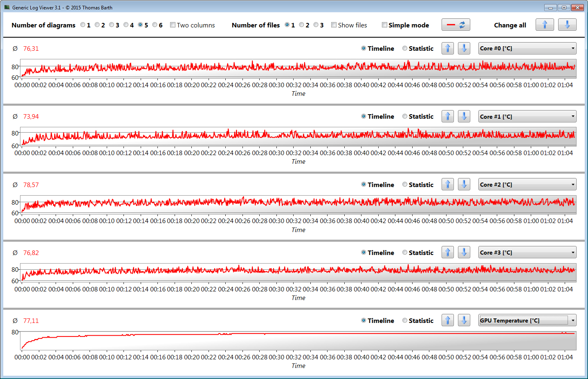Viewport: 588px width, 379px height.
Task: Click the Number of diagrams label
Action: [43, 25]
